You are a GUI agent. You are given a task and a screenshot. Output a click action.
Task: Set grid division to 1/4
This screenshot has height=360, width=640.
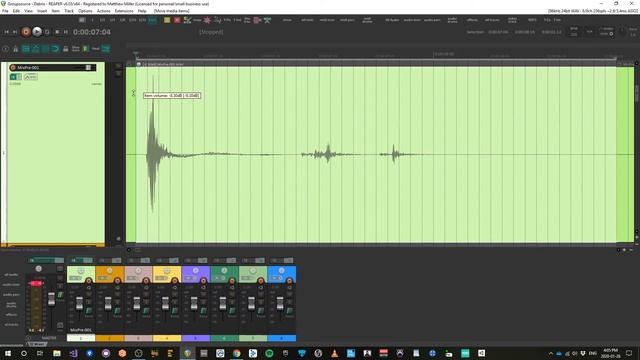point(112,20)
